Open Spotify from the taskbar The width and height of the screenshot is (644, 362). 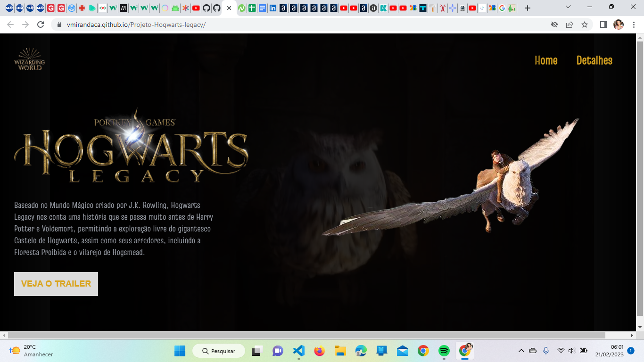pos(444,351)
